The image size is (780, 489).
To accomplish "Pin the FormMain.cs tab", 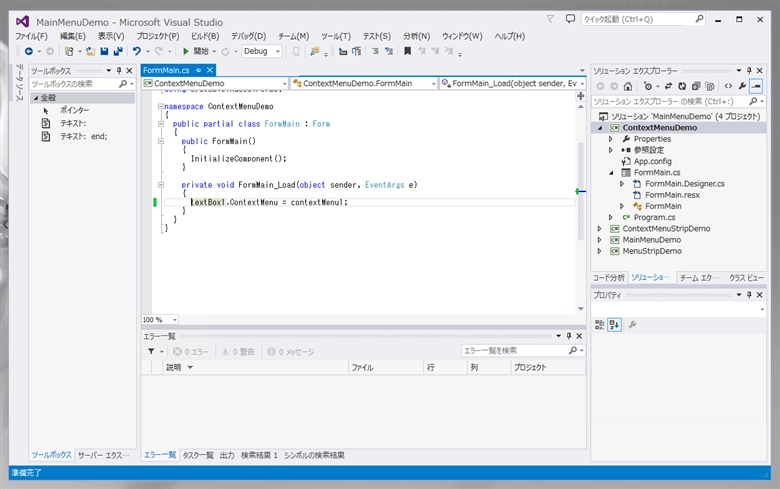I will point(198,70).
